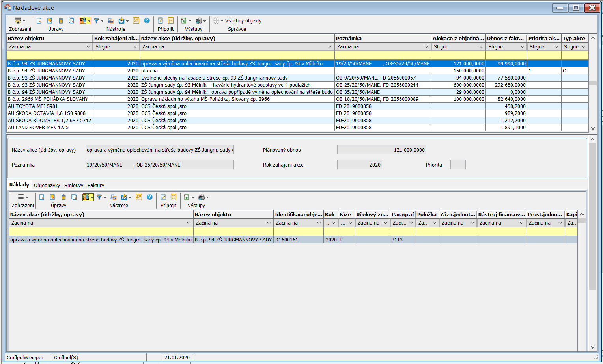Image resolution: width=603 pixels, height=364 pixels.
Task: Click the new record icon in upper toolbar
Action: point(39,21)
